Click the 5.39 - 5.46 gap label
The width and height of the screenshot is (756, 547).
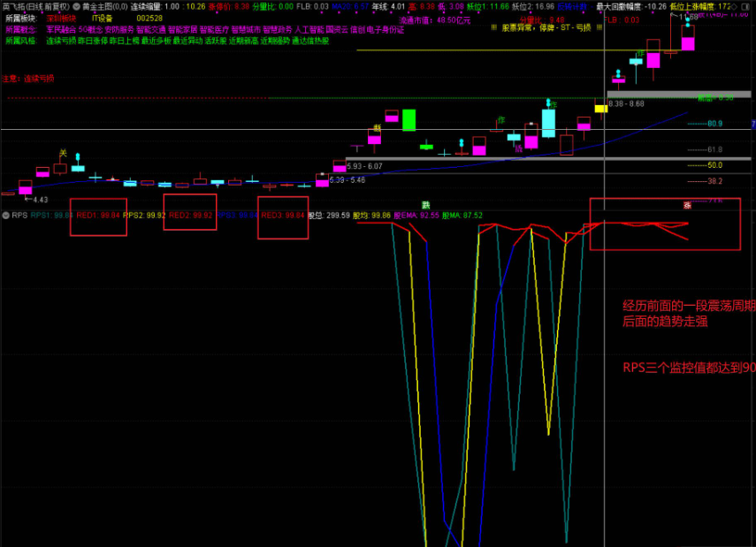coord(347,179)
